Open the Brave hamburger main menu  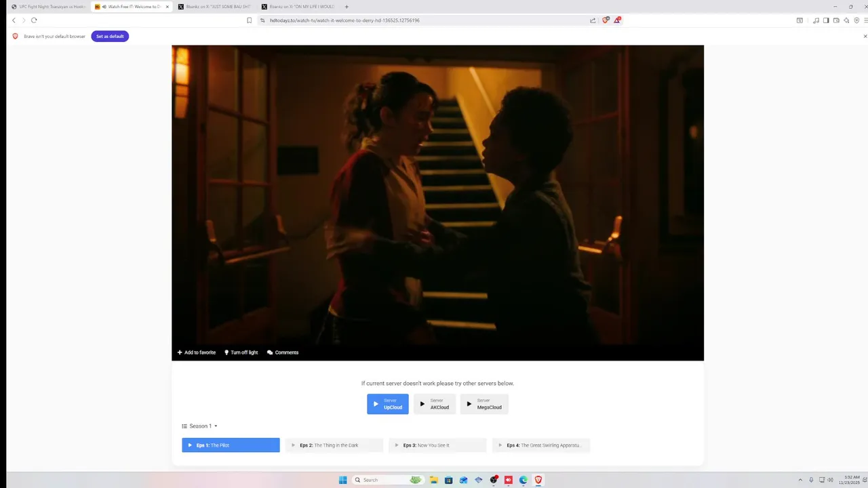865,20
